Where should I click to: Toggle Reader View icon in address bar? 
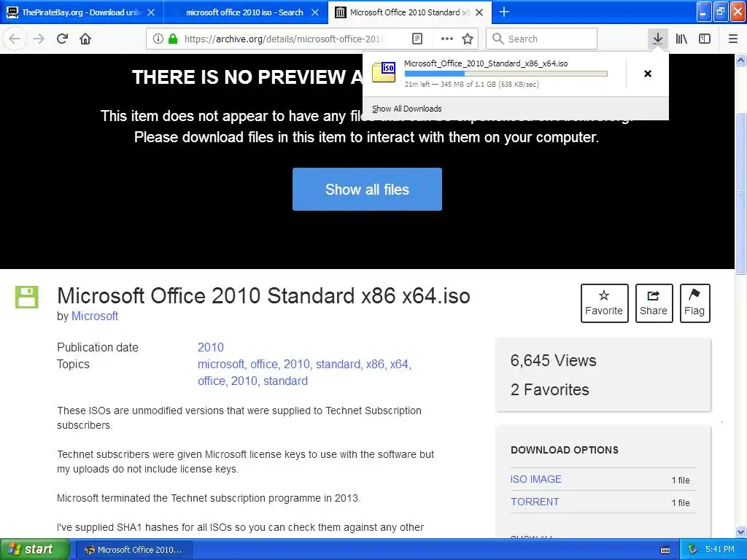417,39
